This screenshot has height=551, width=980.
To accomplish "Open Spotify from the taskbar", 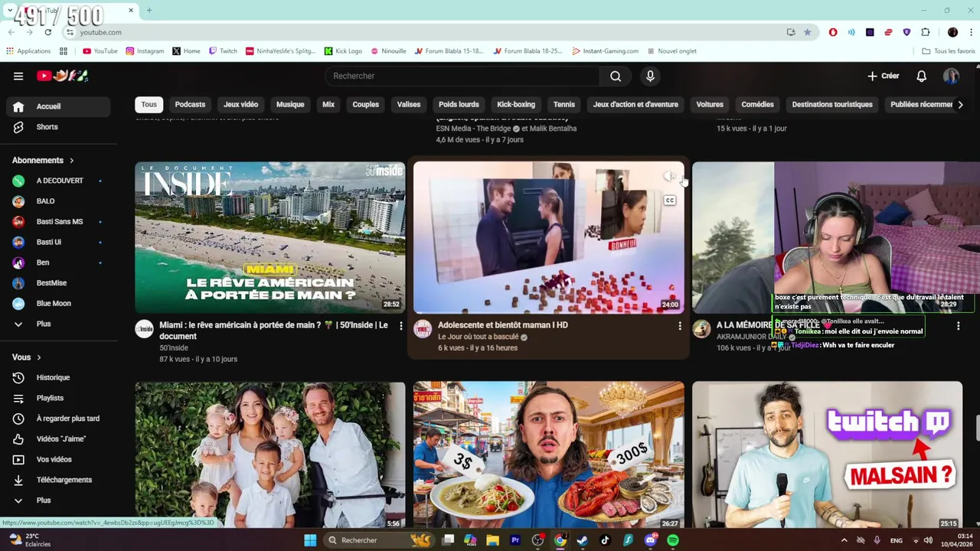I will point(672,540).
